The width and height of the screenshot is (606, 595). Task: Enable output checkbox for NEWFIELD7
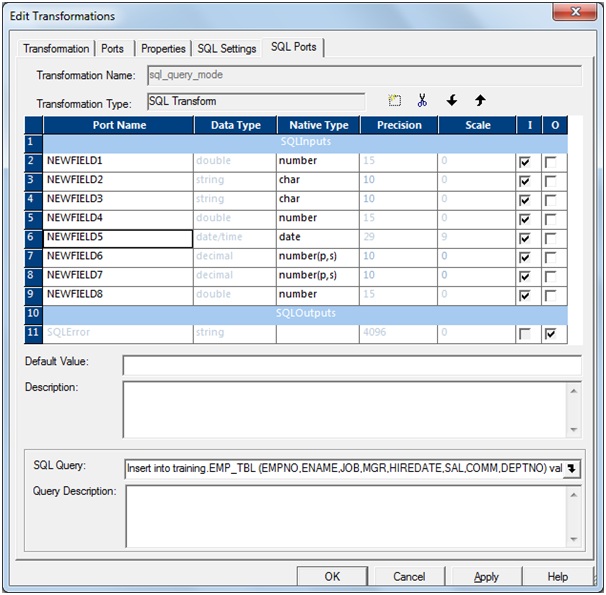pyautogui.click(x=550, y=277)
